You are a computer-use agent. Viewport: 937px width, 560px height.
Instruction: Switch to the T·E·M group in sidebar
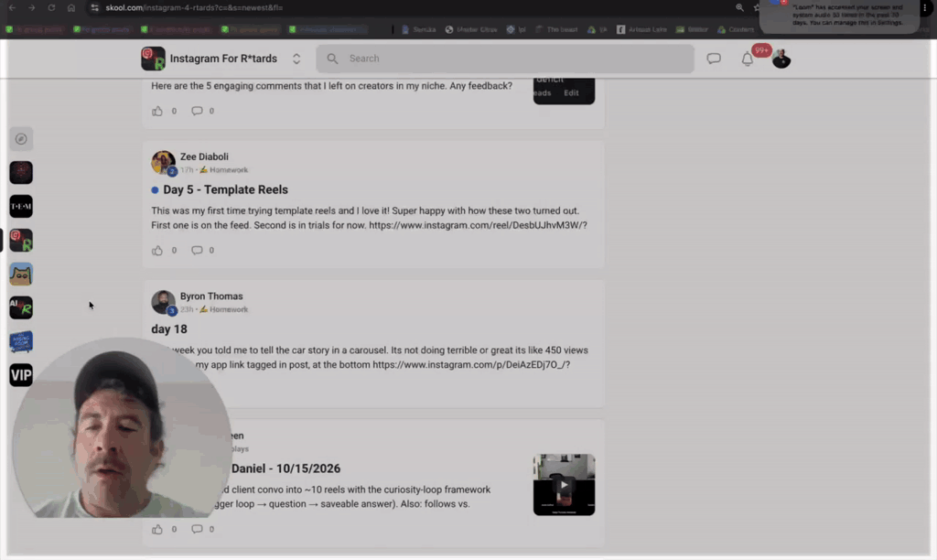coord(21,206)
